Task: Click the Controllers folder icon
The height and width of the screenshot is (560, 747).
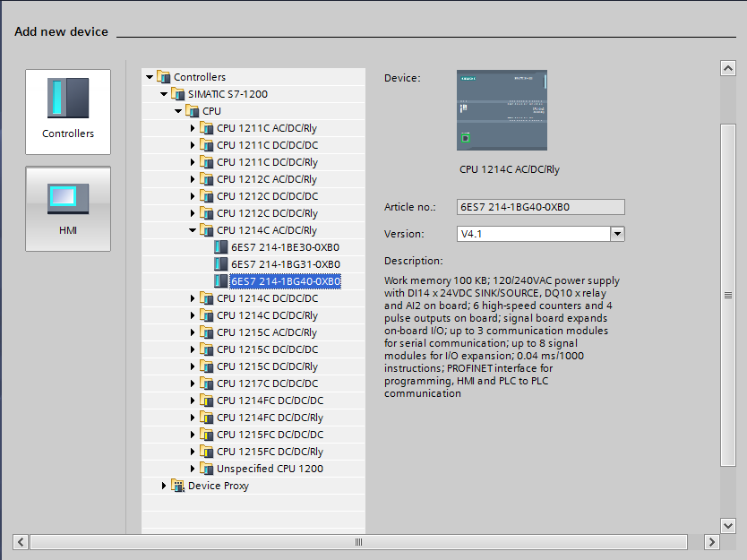Action: [163, 77]
